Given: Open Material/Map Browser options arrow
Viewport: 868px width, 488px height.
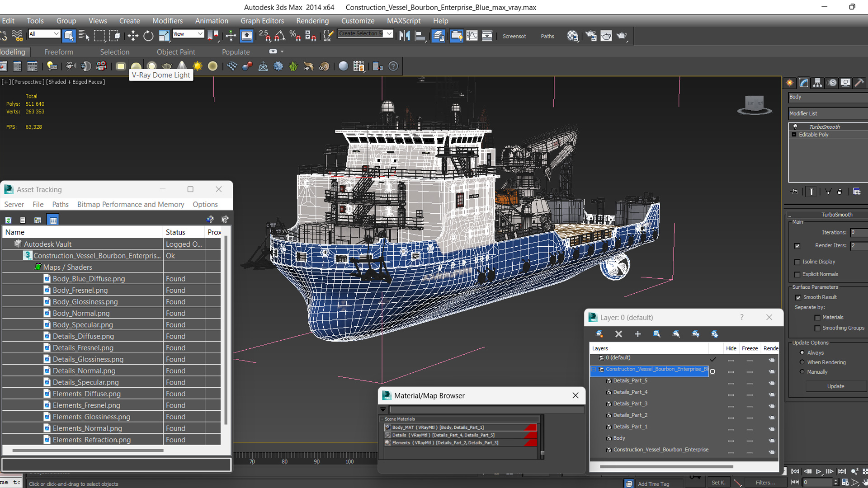Looking at the screenshot, I should tap(383, 409).
